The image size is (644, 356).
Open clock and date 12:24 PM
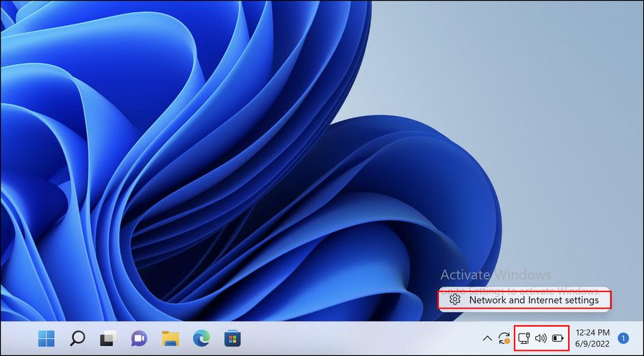[x=592, y=338]
